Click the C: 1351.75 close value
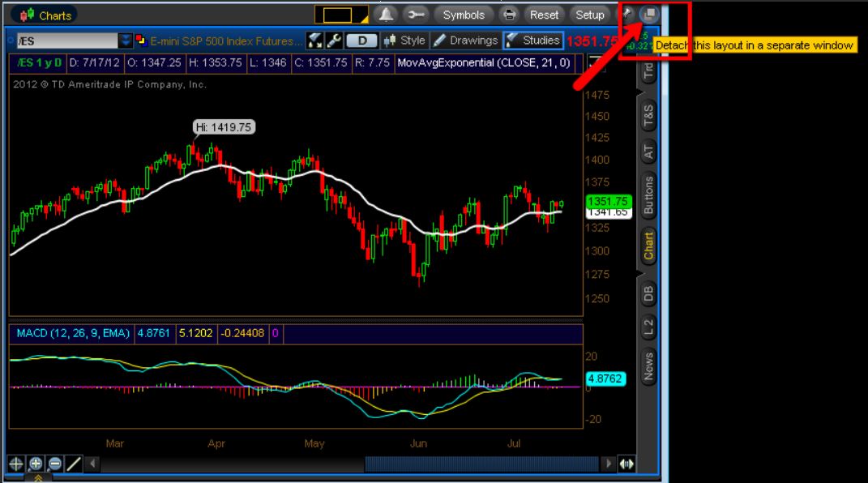 pyautogui.click(x=320, y=63)
